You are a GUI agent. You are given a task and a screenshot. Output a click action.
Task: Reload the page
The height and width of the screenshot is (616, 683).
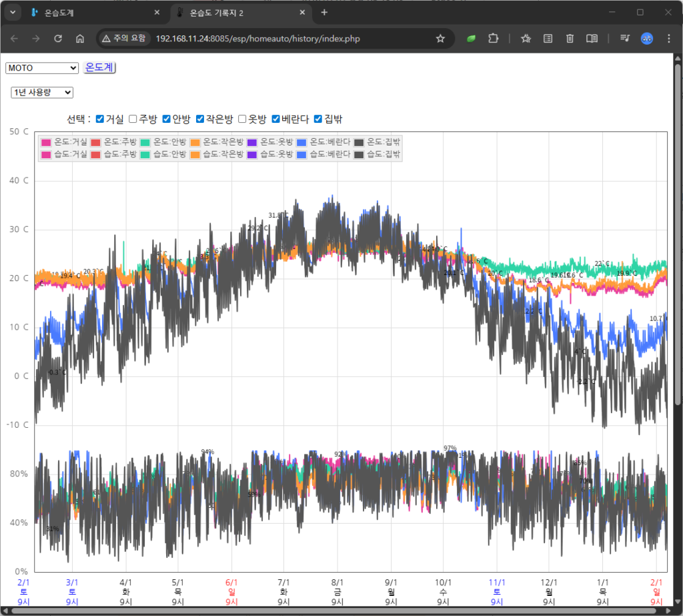tap(58, 39)
